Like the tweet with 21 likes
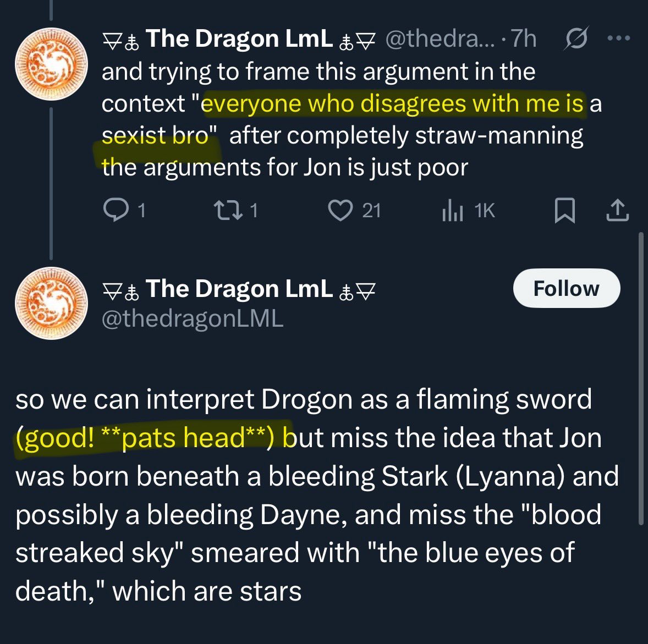The image size is (648, 644). pos(354,210)
